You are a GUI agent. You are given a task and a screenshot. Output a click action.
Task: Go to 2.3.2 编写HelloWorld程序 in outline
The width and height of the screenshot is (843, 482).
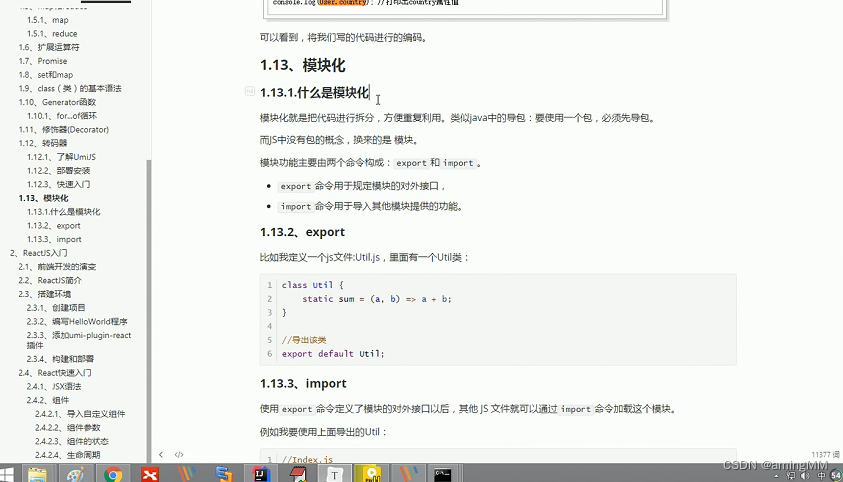[77, 321]
